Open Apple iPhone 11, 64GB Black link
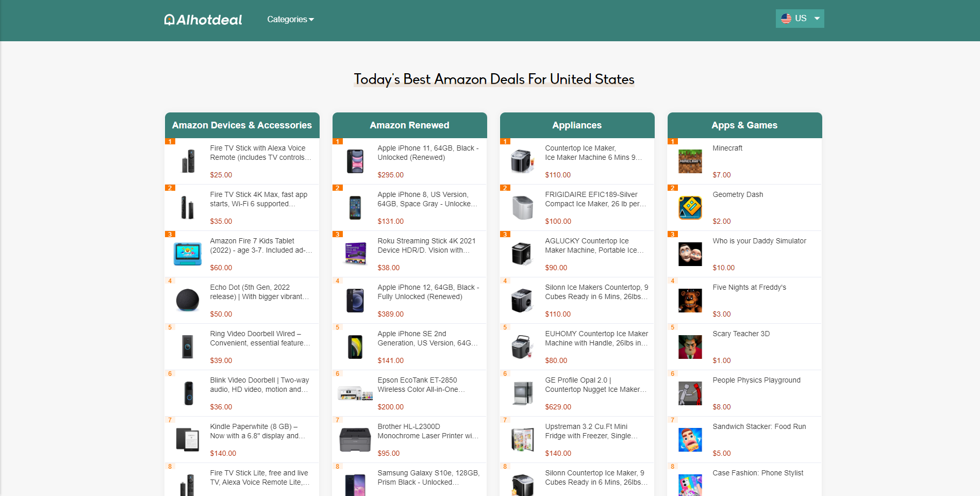Viewport: 980px width, 496px height. 428,153
